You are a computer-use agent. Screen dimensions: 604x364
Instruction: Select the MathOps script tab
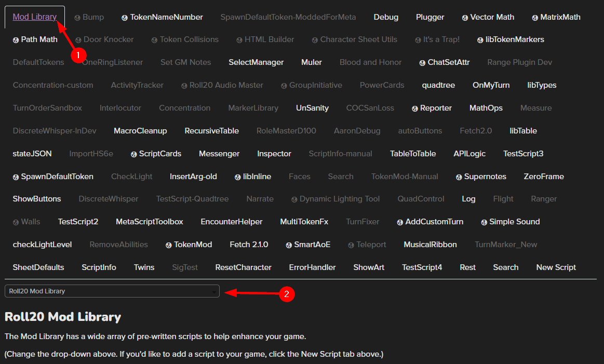(486, 108)
